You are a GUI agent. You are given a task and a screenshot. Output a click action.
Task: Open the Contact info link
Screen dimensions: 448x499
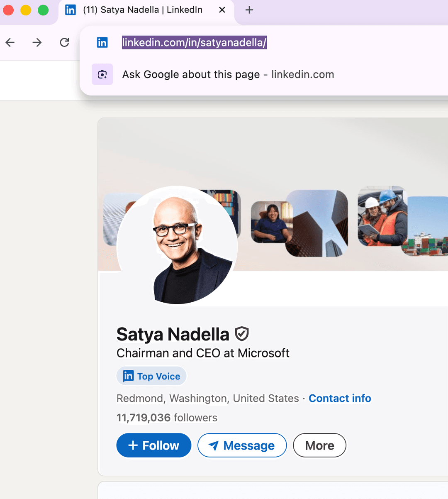340,398
